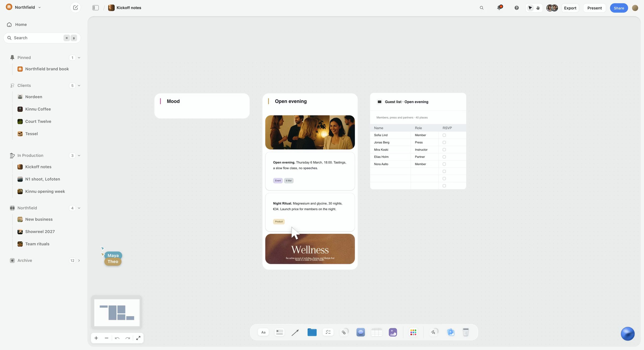Select the freehand draw tool
The height and width of the screenshot is (350, 644).
click(x=434, y=332)
